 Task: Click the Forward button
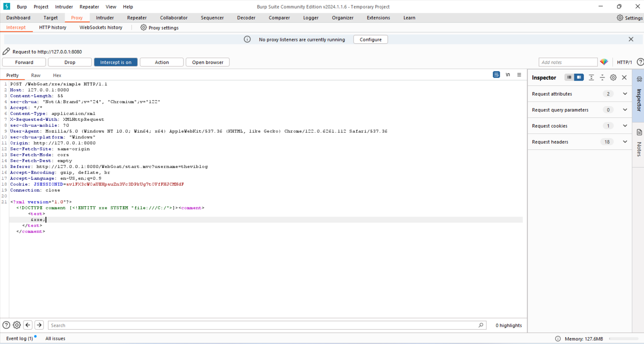pos(24,62)
